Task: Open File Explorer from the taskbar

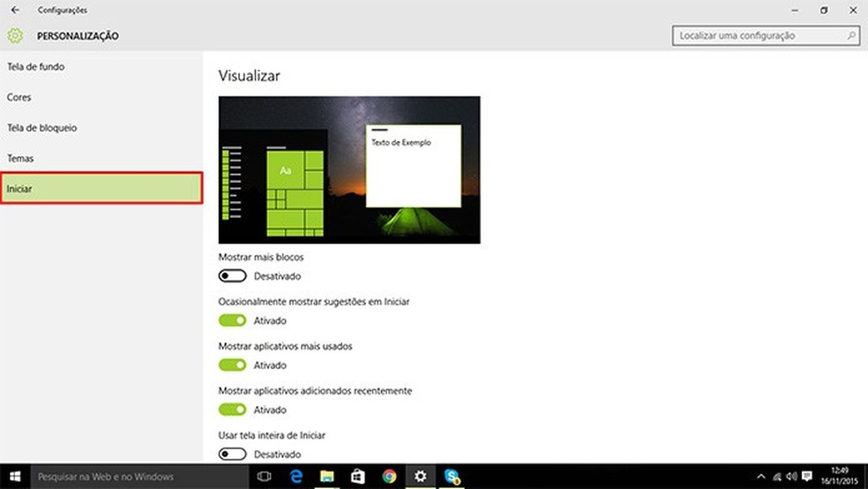Action: click(327, 477)
